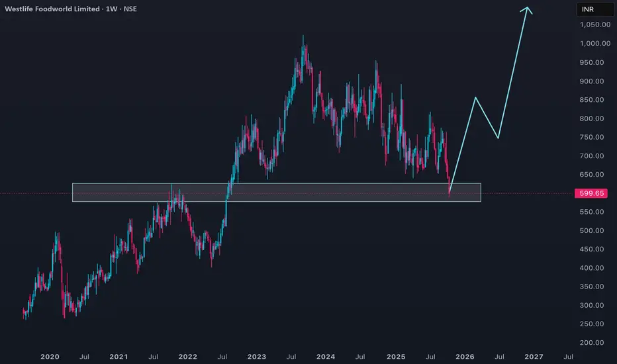
Task: Click the 850.00 price axis label
Action: click(x=591, y=99)
